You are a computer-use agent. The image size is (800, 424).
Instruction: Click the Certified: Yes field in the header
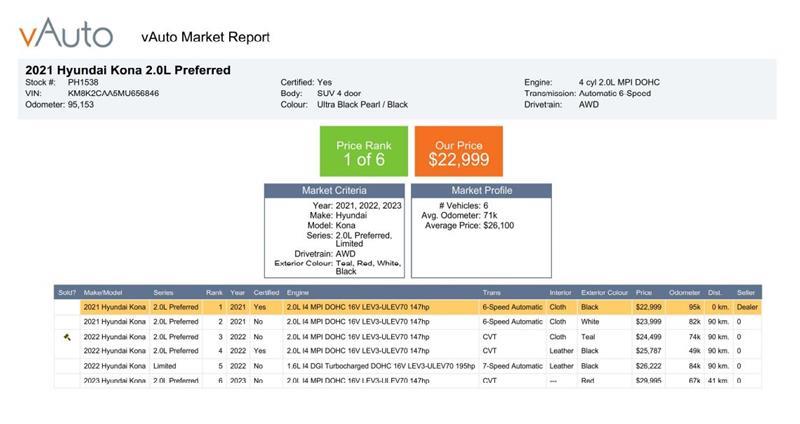pyautogui.click(x=306, y=82)
